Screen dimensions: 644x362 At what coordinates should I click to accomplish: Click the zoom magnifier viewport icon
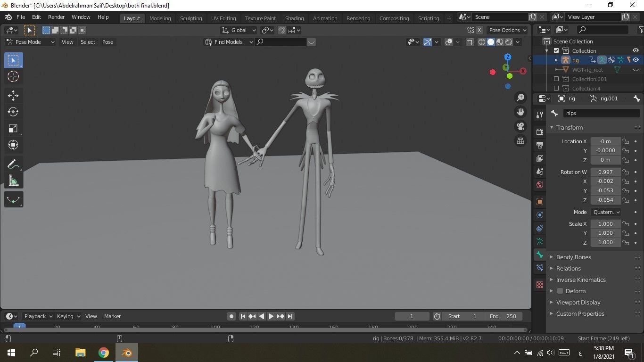[520, 98]
